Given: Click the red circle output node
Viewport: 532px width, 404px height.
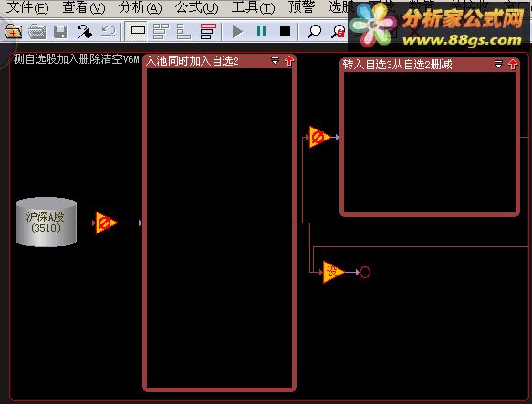Looking at the screenshot, I should pos(365,272).
